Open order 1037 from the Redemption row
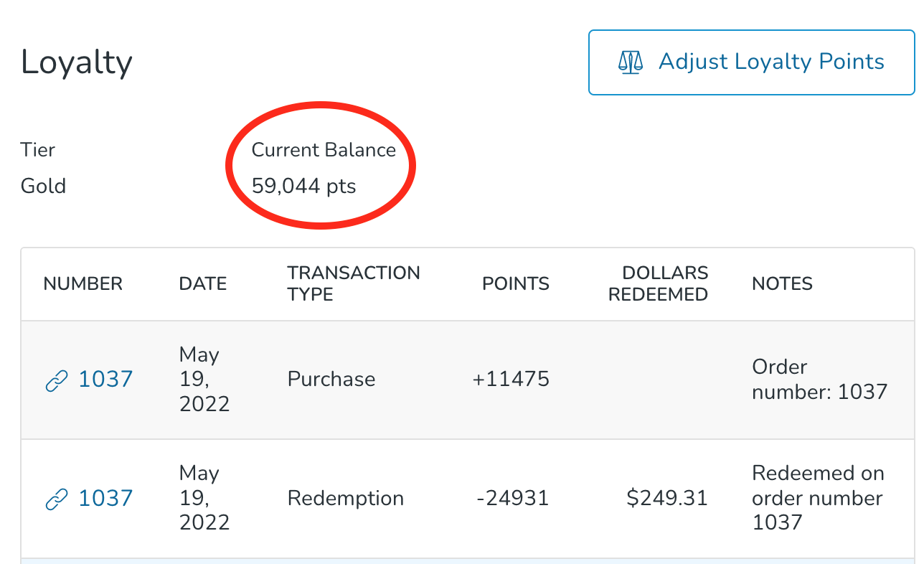The height and width of the screenshot is (564, 924). [105, 498]
